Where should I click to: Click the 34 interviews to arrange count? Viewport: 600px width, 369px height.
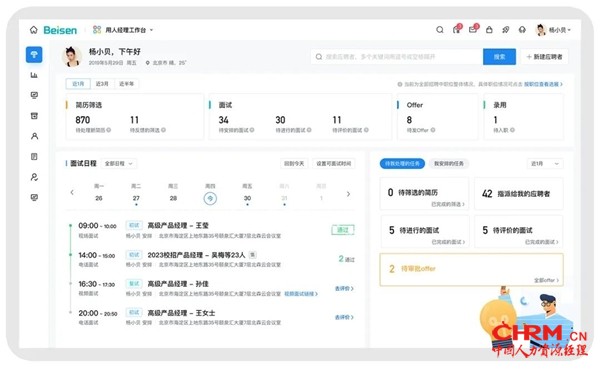coord(223,120)
